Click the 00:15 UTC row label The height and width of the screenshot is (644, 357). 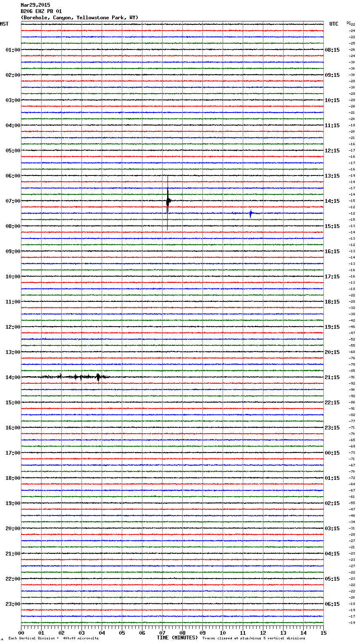[332, 453]
